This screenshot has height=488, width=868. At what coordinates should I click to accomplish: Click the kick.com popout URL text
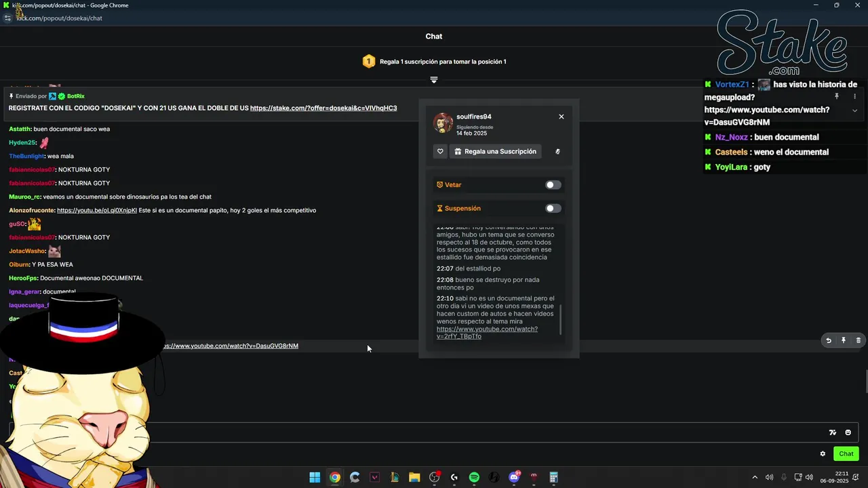click(x=59, y=18)
